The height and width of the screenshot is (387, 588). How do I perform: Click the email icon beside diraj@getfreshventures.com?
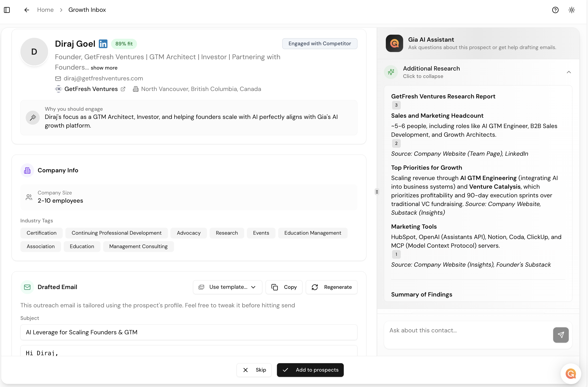pos(58,78)
